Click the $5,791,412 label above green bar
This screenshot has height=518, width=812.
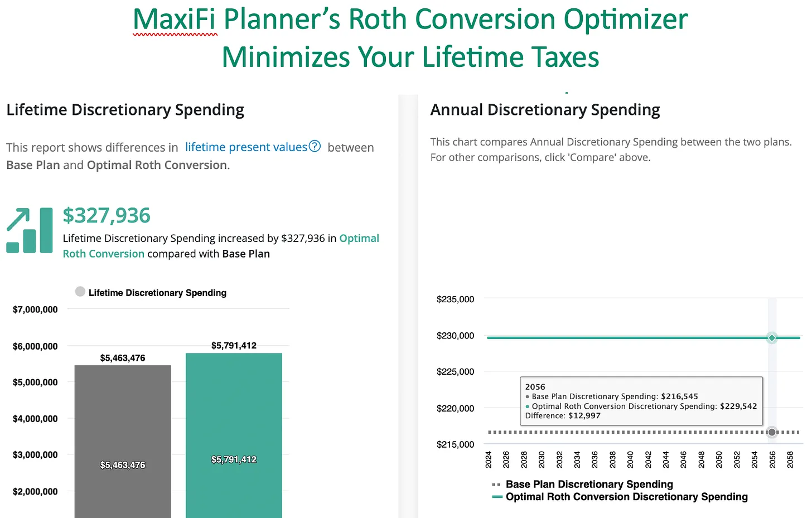click(234, 346)
